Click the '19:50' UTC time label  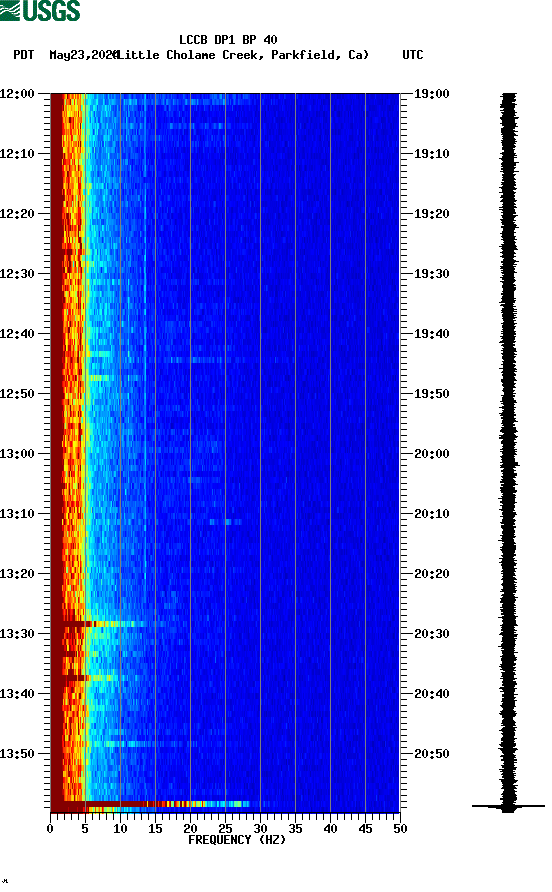[x=432, y=394]
